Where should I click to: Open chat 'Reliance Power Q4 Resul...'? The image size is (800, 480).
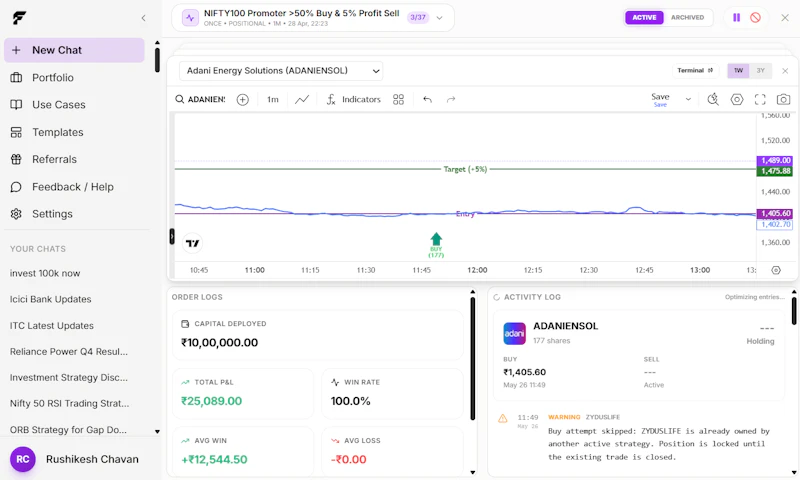pos(69,351)
